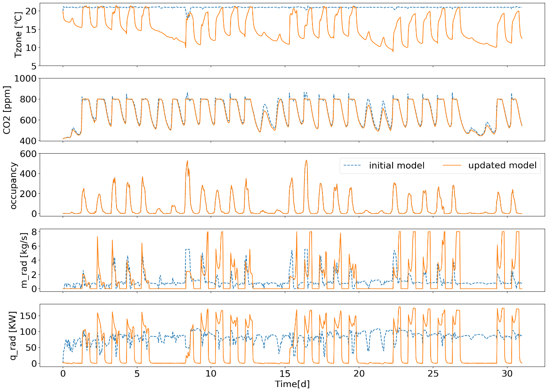
Task: Click the dashed blue legend line sample
Action: coord(353,166)
